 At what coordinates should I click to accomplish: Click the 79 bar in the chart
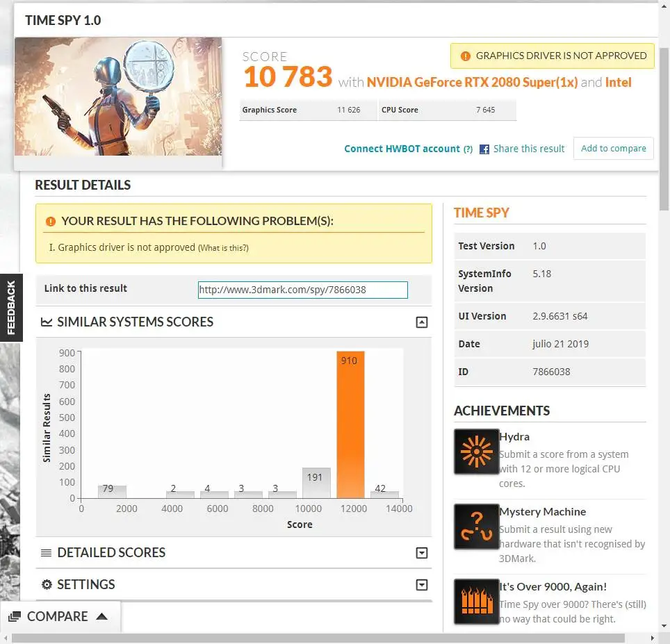click(112, 492)
